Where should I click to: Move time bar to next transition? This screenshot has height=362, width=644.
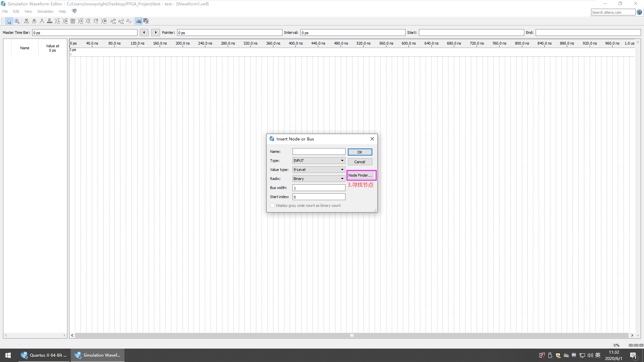(x=156, y=33)
